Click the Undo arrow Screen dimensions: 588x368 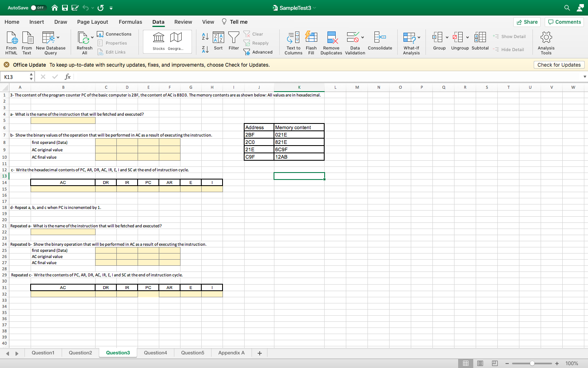click(85, 8)
